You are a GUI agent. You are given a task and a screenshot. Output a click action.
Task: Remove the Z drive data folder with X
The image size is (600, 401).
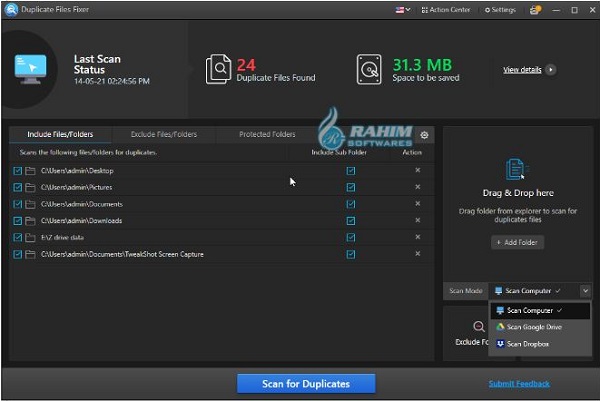417,237
